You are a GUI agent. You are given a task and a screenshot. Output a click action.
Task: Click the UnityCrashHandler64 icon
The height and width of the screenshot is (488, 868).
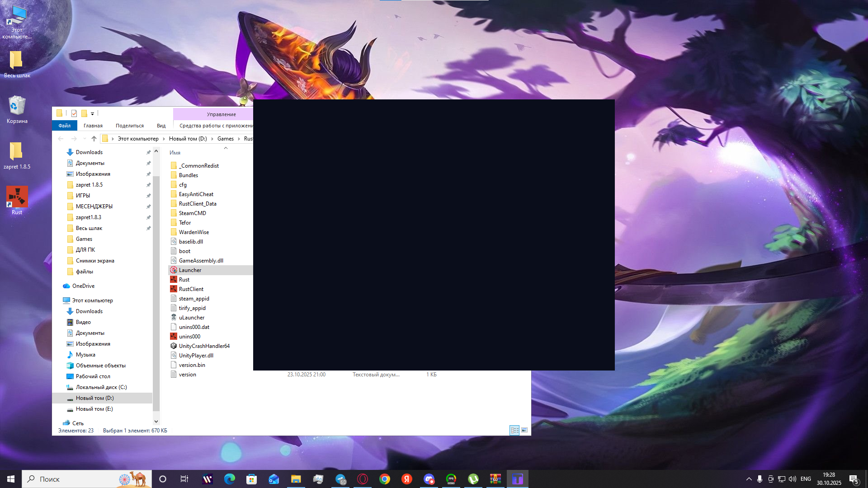pos(174,346)
